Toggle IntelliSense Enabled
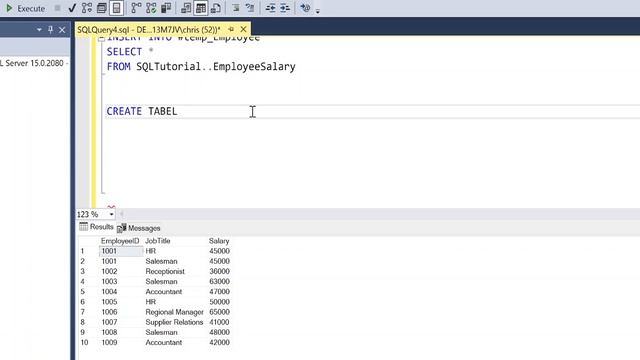The width and height of the screenshot is (640, 360). click(x=116, y=8)
